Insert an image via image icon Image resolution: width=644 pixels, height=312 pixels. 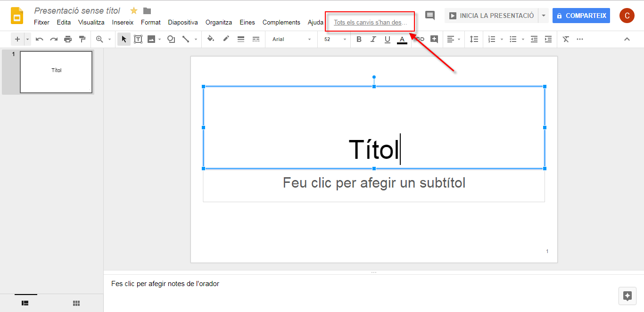151,39
